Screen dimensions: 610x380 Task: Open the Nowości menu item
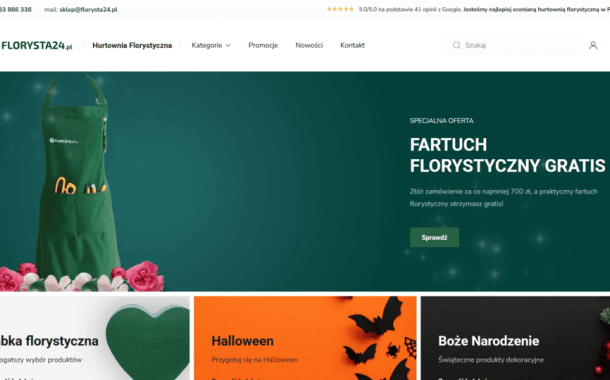(x=309, y=46)
